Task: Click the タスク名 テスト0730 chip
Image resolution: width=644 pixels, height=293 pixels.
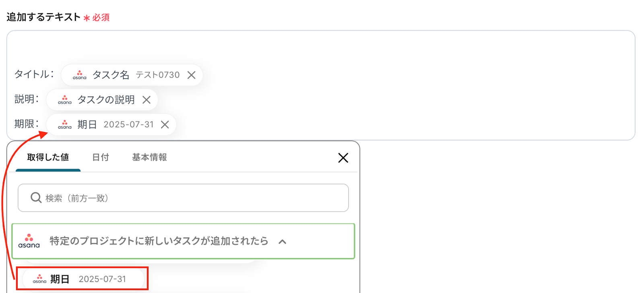Action: point(135,75)
